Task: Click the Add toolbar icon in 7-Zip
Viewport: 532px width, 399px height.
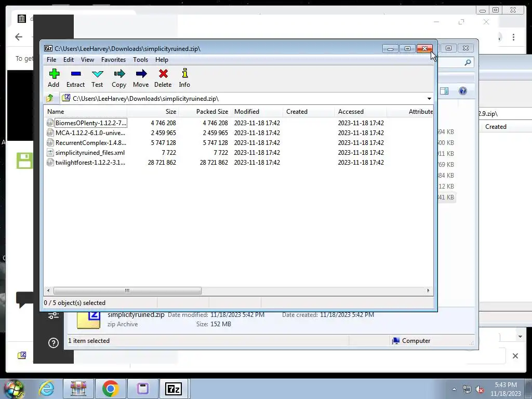Action: pos(54,78)
